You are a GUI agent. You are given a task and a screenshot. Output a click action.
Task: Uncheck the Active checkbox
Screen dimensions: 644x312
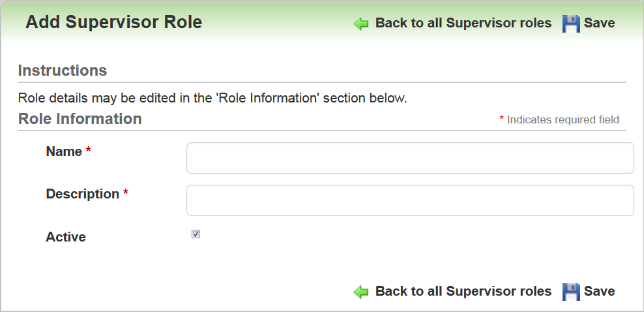[x=196, y=234]
